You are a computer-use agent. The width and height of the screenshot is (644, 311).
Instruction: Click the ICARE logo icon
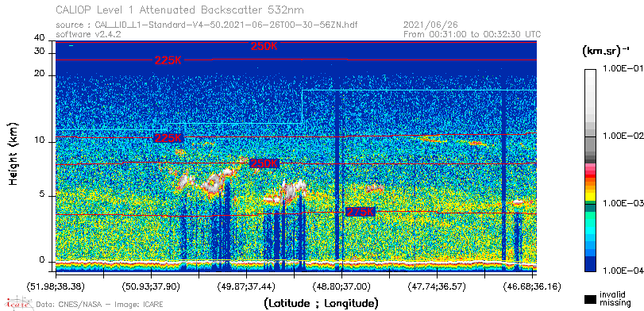[x=17, y=303]
